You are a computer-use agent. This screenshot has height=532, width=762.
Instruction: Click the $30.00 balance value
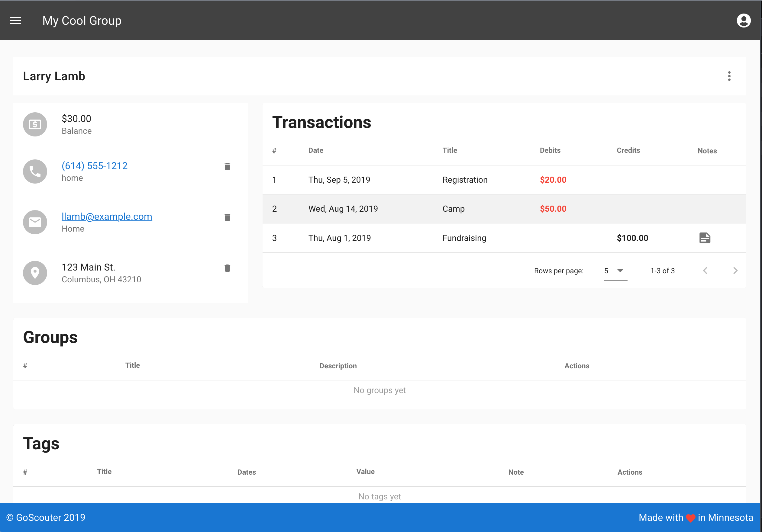pyautogui.click(x=76, y=118)
